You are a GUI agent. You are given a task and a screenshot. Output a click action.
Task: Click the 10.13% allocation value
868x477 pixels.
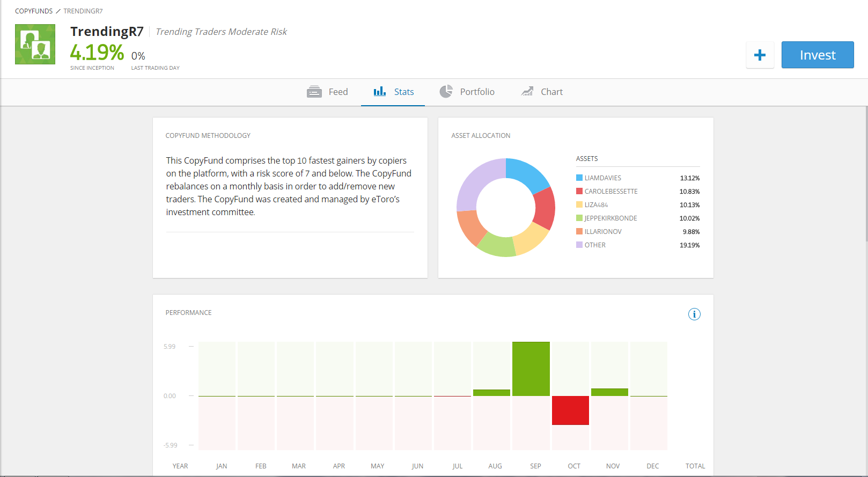(690, 205)
